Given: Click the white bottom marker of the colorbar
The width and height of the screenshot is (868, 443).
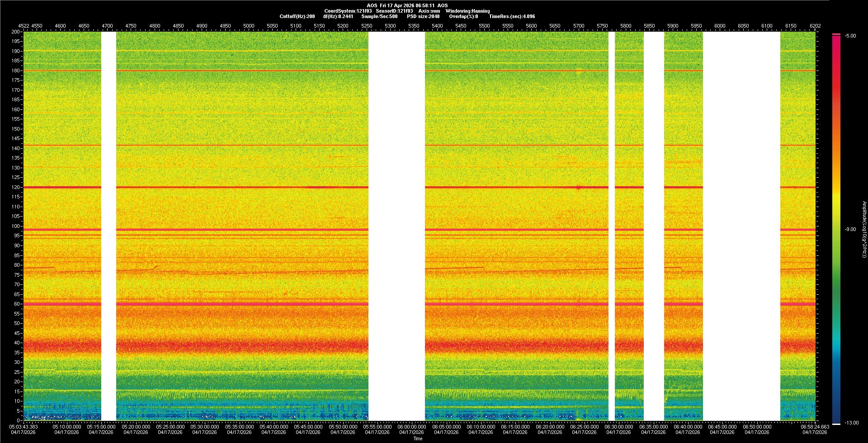Looking at the screenshot, I should [836, 424].
